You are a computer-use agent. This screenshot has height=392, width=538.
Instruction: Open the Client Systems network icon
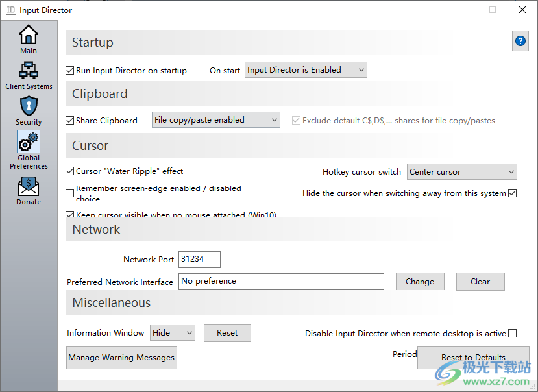pos(29,70)
